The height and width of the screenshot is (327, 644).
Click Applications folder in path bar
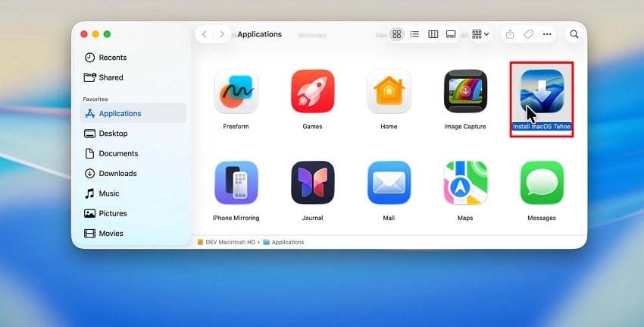click(284, 242)
